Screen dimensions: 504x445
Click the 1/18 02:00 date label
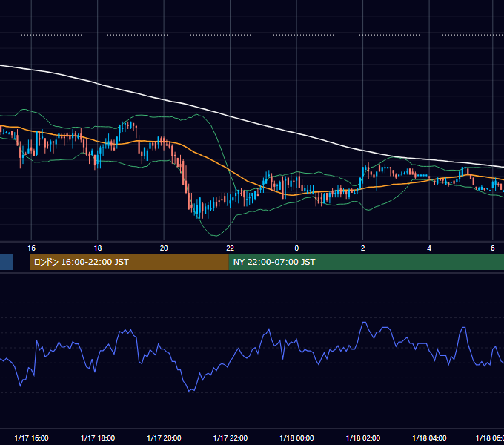363,438
